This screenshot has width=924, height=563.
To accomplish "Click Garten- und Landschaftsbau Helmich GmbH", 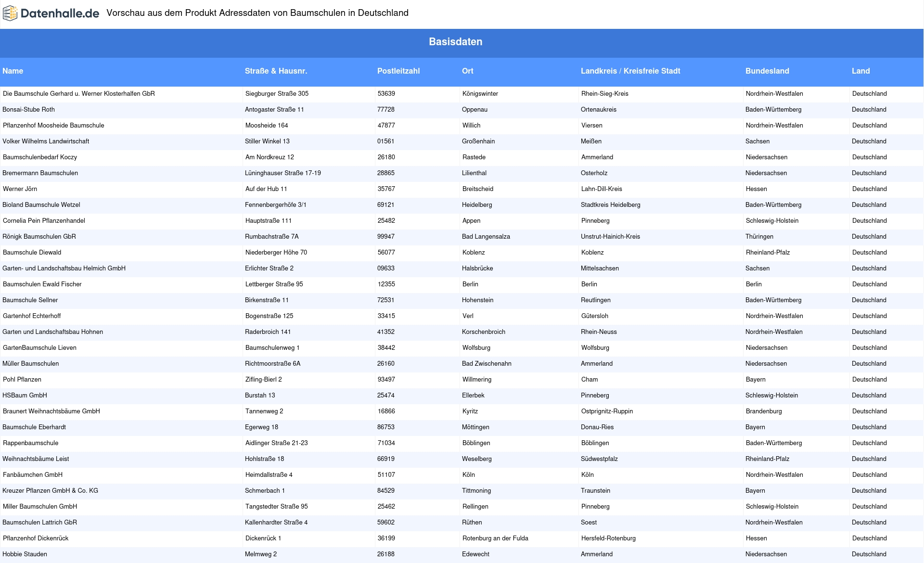I will click(x=64, y=269).
